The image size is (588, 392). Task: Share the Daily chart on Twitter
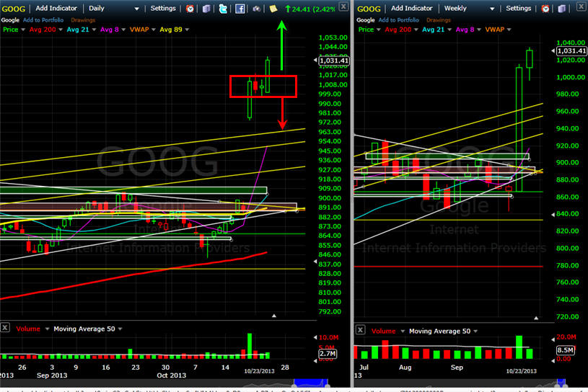[x=223, y=8]
